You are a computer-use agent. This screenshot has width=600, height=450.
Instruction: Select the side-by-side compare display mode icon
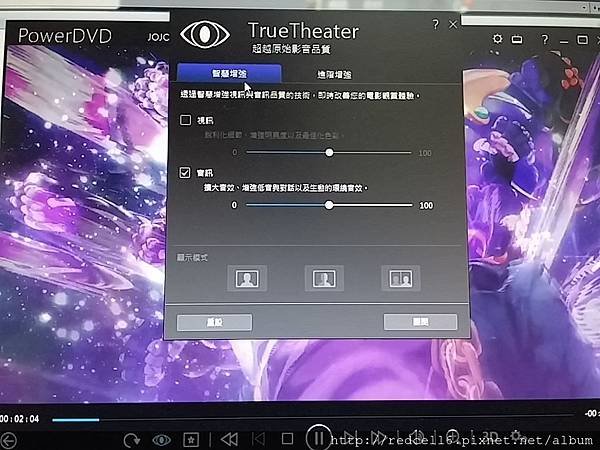(x=401, y=278)
